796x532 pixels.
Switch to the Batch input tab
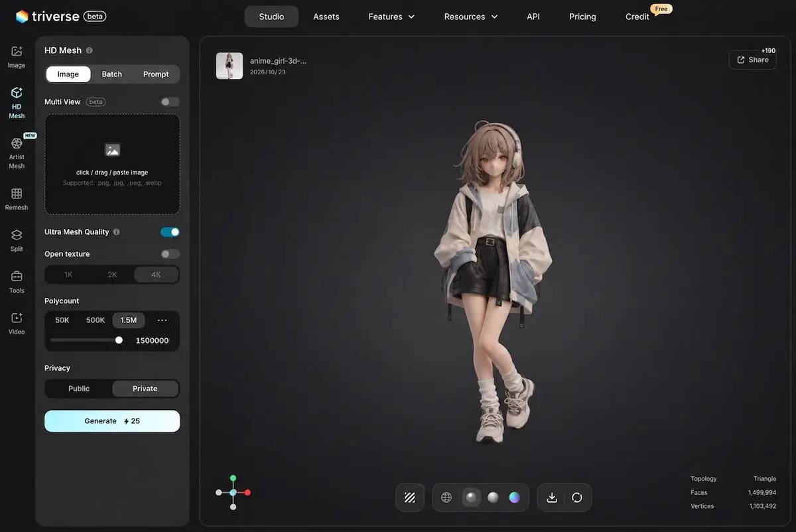pyautogui.click(x=111, y=74)
